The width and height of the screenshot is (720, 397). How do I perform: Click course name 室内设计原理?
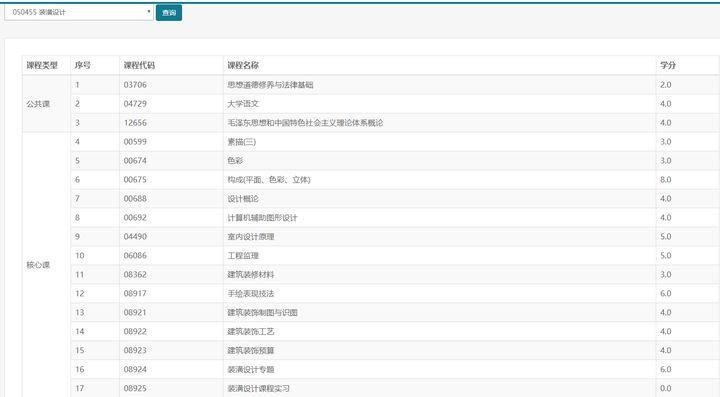coord(251,236)
